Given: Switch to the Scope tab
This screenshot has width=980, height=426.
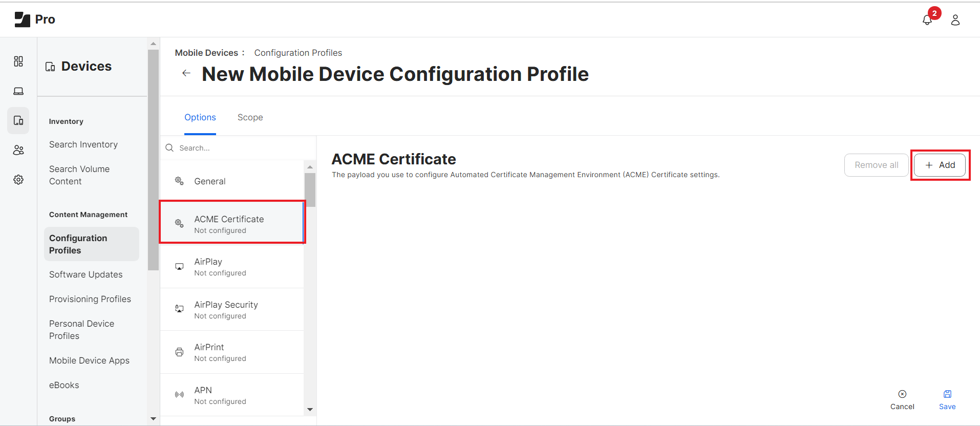Looking at the screenshot, I should click(250, 117).
